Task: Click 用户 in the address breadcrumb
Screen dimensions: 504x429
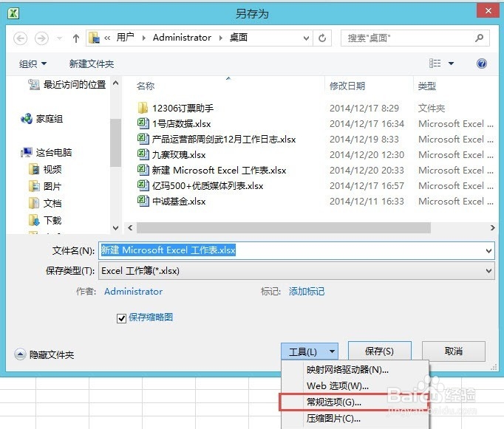Action: click(x=125, y=38)
